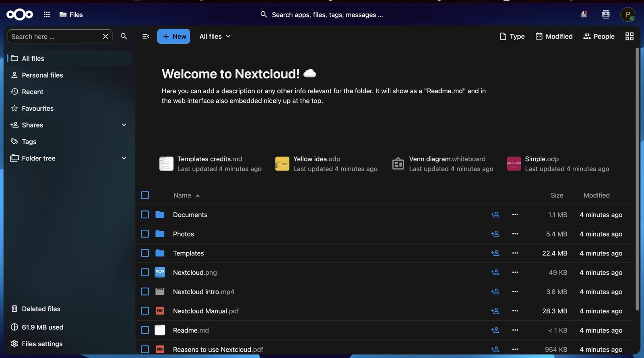This screenshot has width=644, height=358.
Task: Check the Nextcloud Manual.pdf checkbox
Action: click(x=145, y=311)
